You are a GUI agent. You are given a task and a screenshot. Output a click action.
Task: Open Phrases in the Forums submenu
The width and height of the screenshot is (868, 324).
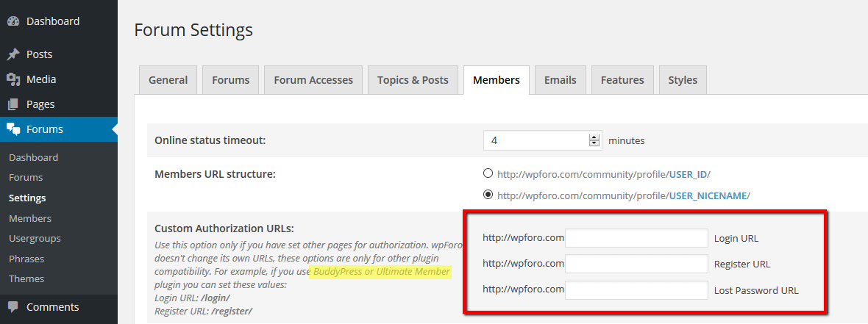(x=26, y=259)
